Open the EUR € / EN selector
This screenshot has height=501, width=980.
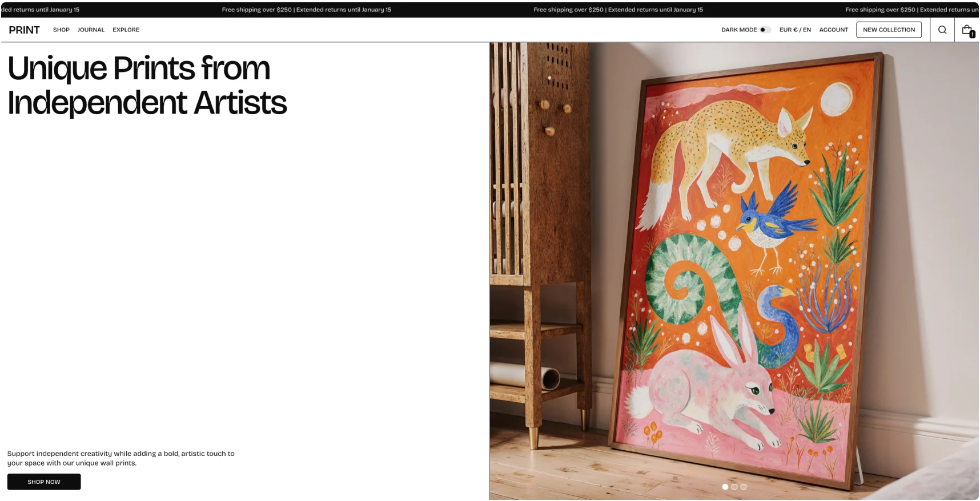(795, 30)
